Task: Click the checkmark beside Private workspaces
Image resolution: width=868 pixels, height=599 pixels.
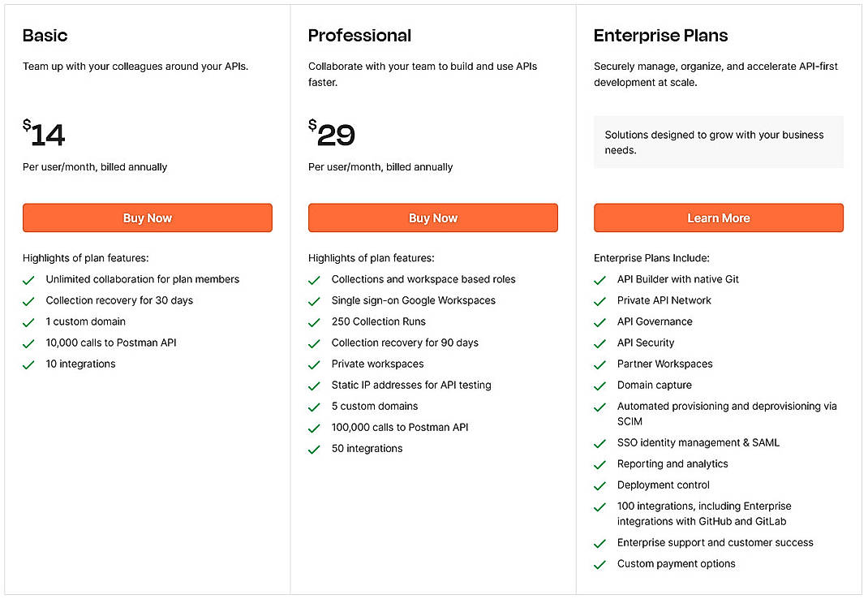Action: (314, 364)
